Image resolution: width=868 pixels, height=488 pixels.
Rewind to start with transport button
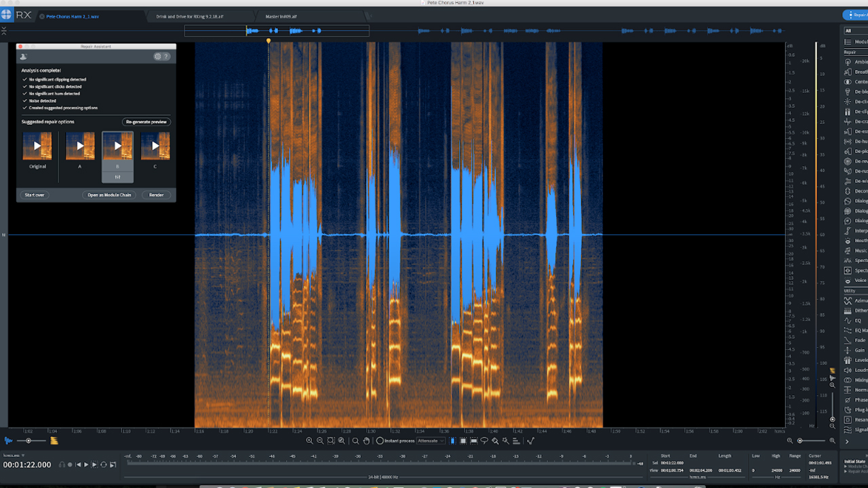(78, 464)
